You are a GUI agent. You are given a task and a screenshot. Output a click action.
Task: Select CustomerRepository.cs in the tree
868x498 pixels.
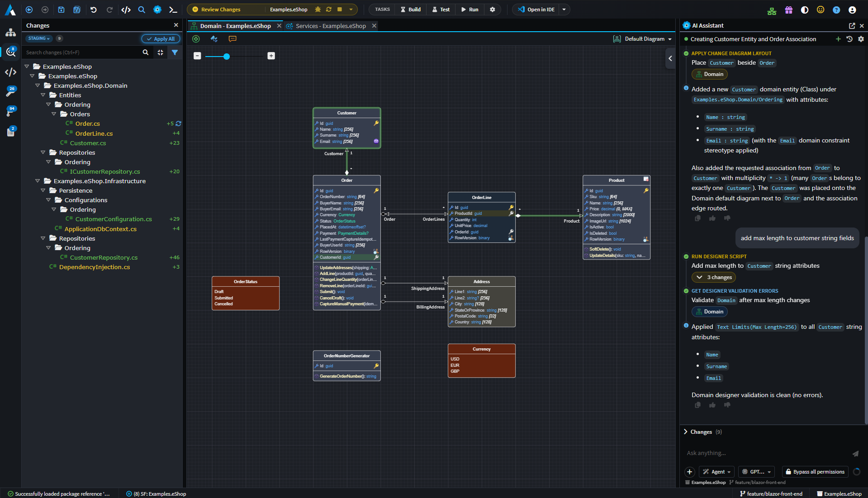104,257
